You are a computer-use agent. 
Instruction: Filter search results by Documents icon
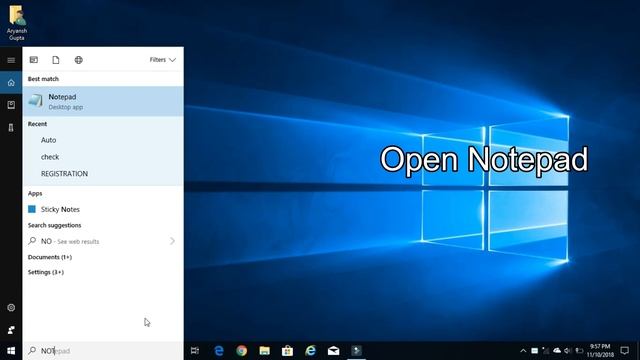(56, 60)
